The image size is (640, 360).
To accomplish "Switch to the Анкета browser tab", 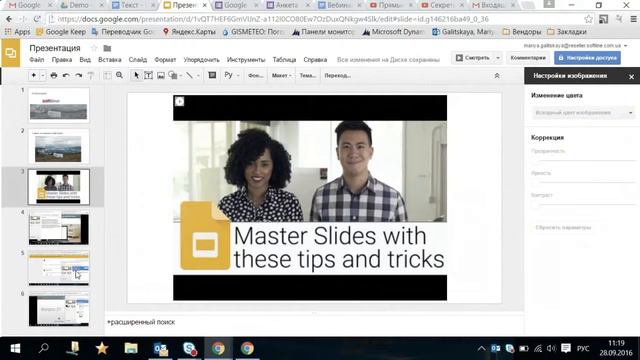I will [287, 5].
